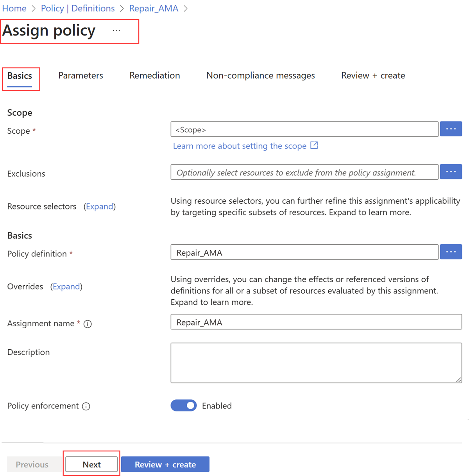Navigate to Policy | Definitions breadcrumb
The image size is (469, 476).
coord(78,8)
